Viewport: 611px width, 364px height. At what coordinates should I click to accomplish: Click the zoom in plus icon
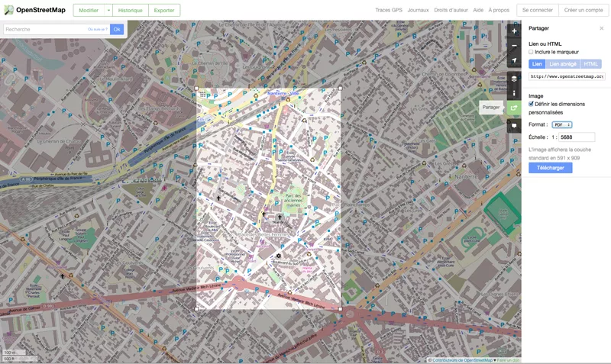[515, 32]
